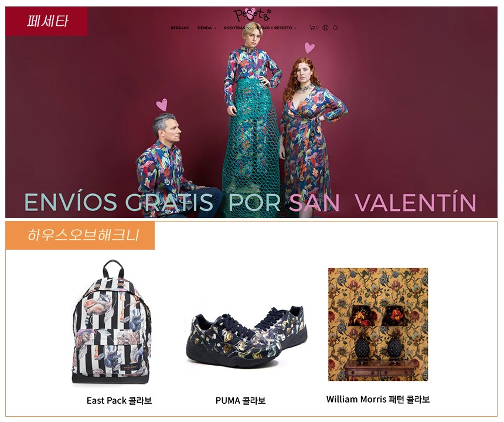The height and width of the screenshot is (422, 504).
Task: Click the William Morris pattern wallpaper image
Action: [x=378, y=324]
